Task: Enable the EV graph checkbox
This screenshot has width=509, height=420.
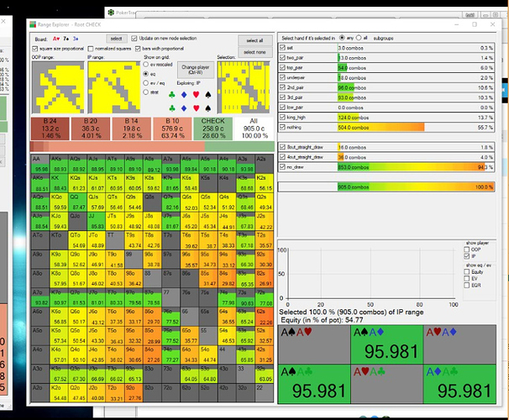Action: pos(467,279)
